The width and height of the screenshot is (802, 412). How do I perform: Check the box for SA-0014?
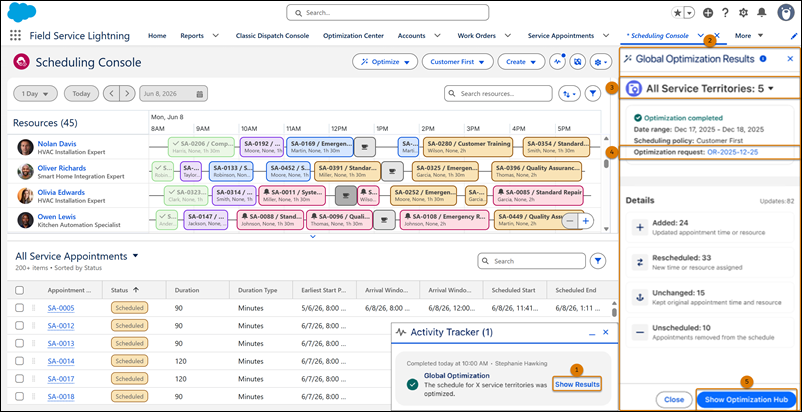tap(19, 361)
